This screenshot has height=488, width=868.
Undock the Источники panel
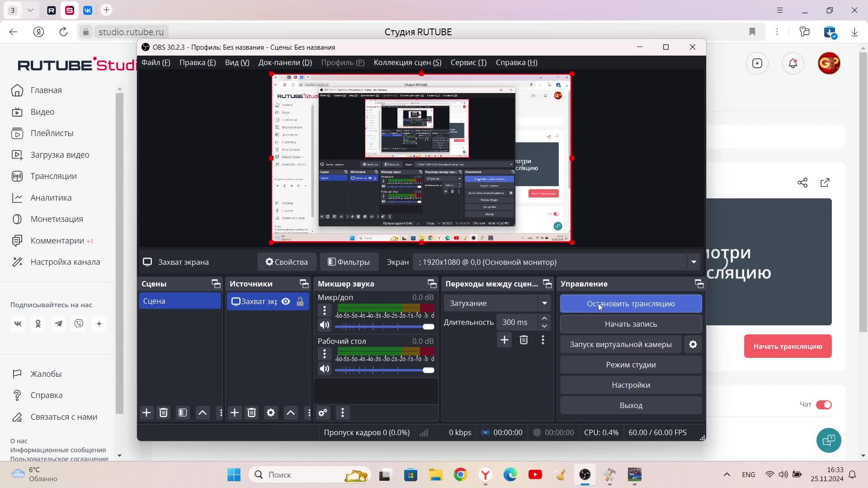point(304,284)
